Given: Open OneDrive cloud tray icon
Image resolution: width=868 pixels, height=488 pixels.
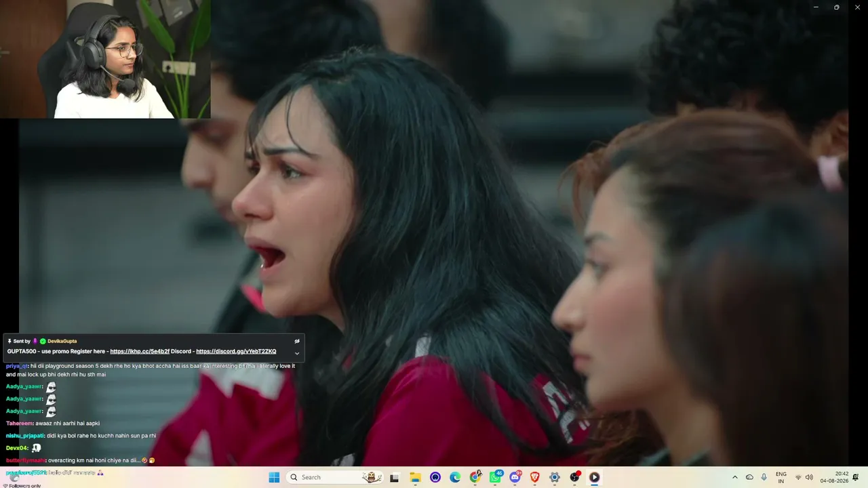Looking at the screenshot, I should (749, 477).
